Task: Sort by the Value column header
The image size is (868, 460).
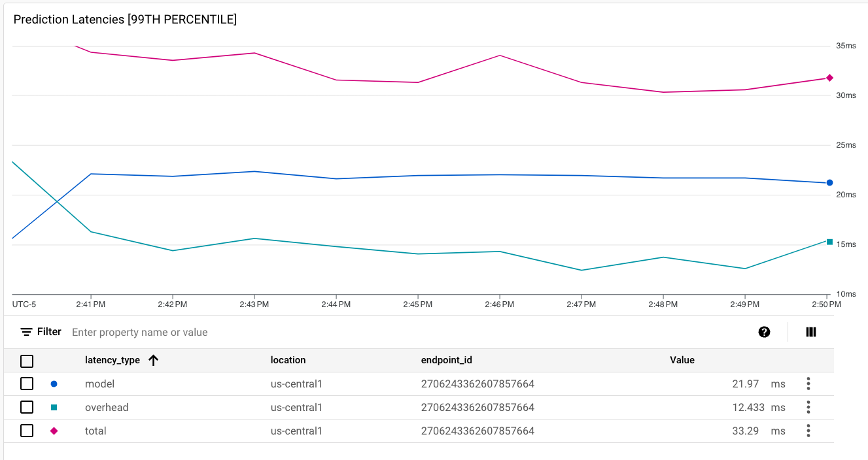Action: click(x=682, y=360)
